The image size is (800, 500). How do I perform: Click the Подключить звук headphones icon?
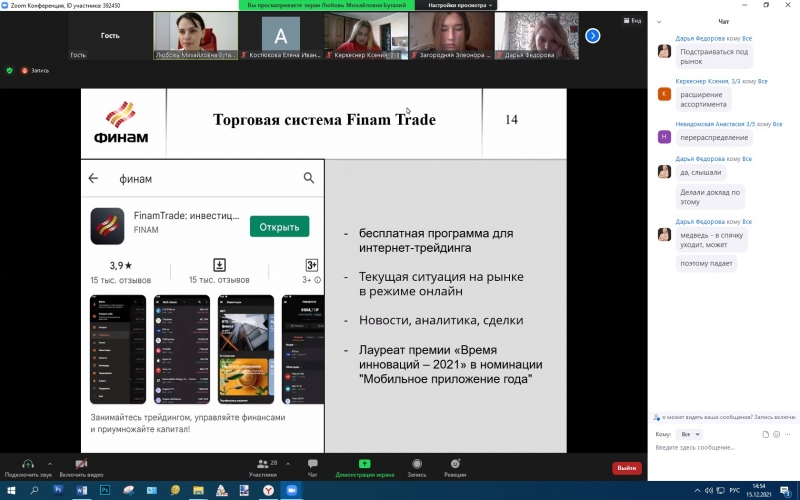click(28, 464)
